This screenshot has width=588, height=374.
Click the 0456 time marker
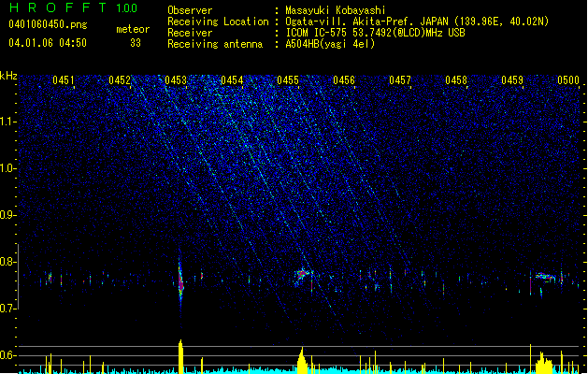click(344, 79)
